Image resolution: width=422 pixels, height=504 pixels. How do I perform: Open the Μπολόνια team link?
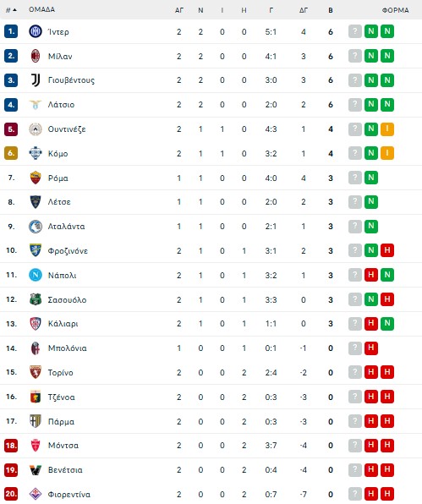tap(67, 348)
